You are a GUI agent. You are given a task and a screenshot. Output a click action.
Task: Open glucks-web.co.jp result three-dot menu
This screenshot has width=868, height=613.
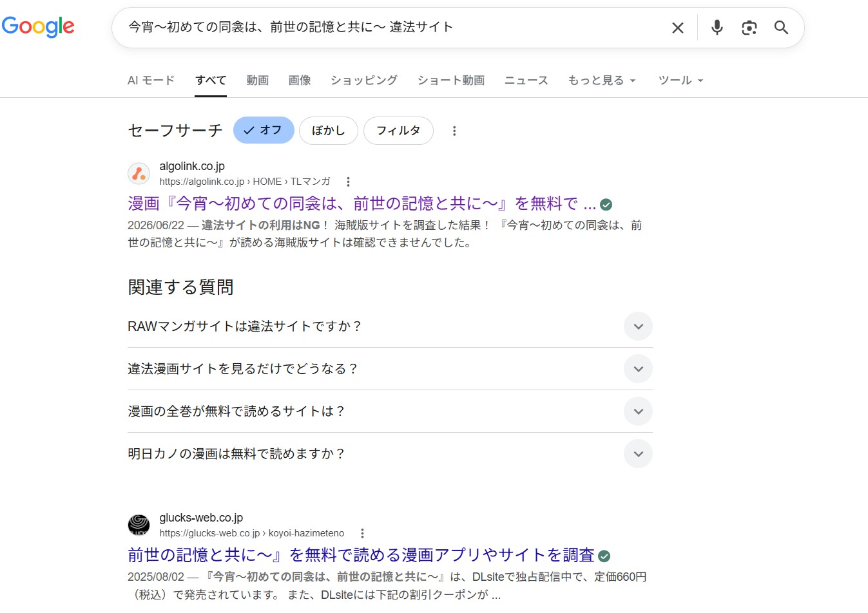pos(362,533)
